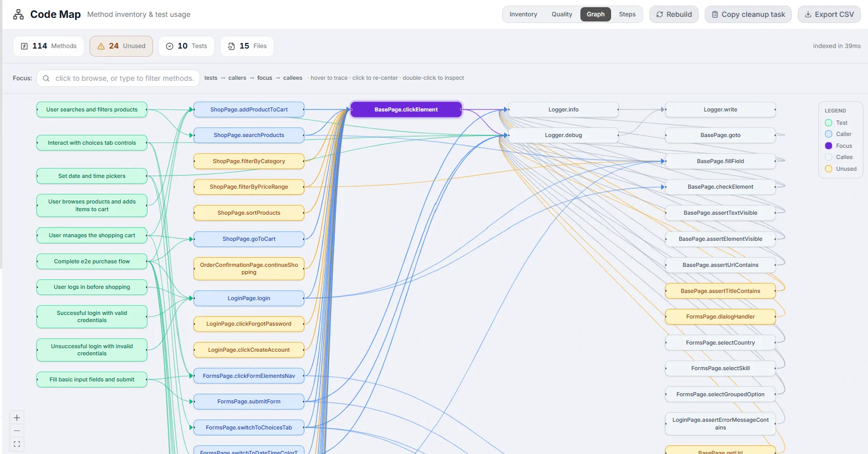Click the 15 Files card
The image size is (868, 454).
click(247, 46)
